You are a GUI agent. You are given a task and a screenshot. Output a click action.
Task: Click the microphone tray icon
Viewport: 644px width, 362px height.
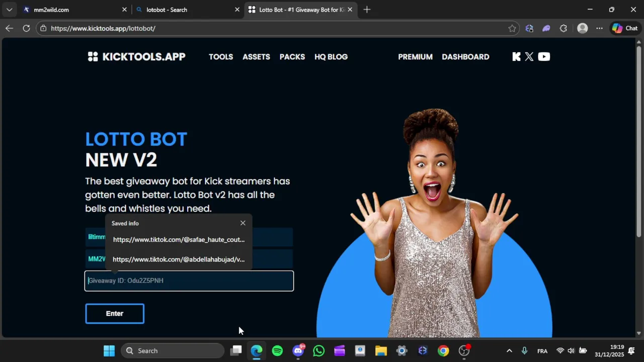(525, 350)
